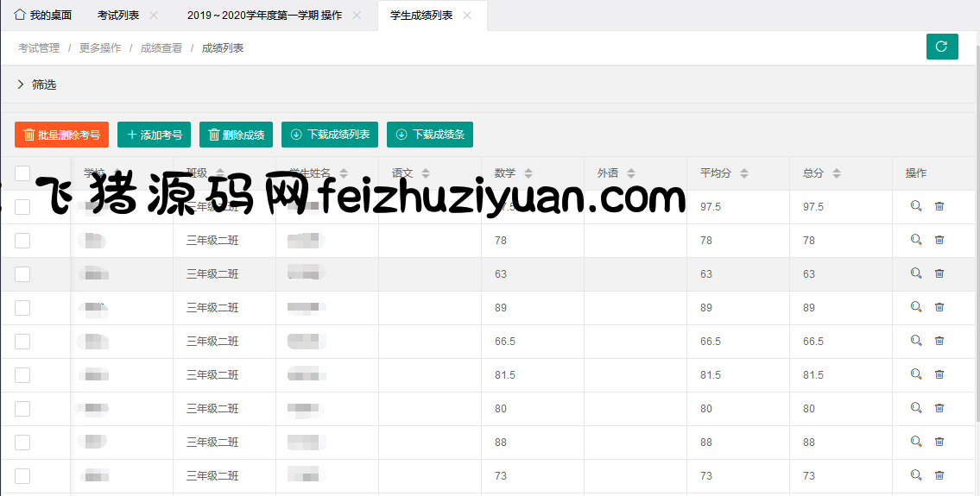Open the 2019～2020学年度第一学期 操作 tab
980x496 pixels.
pos(264,16)
